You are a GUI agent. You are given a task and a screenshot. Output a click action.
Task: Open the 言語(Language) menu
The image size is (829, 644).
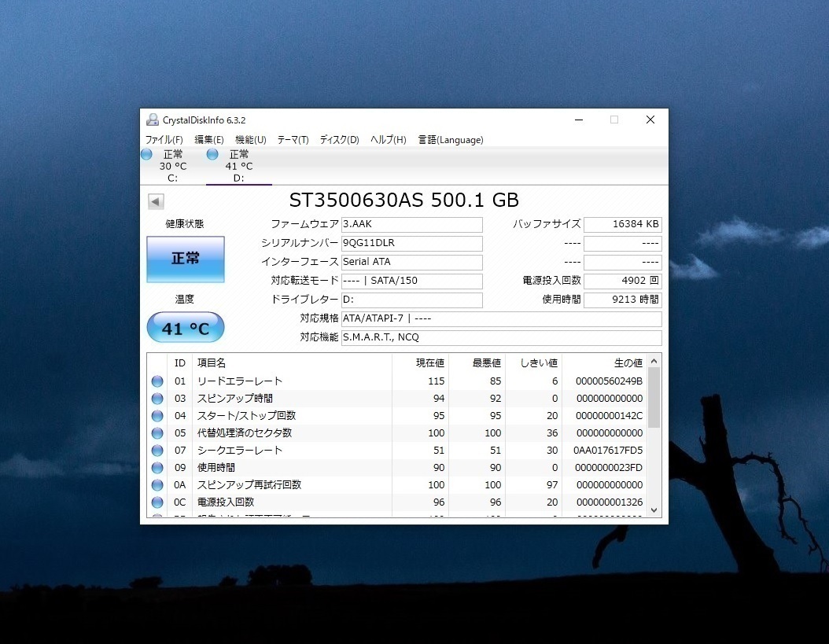click(x=451, y=139)
